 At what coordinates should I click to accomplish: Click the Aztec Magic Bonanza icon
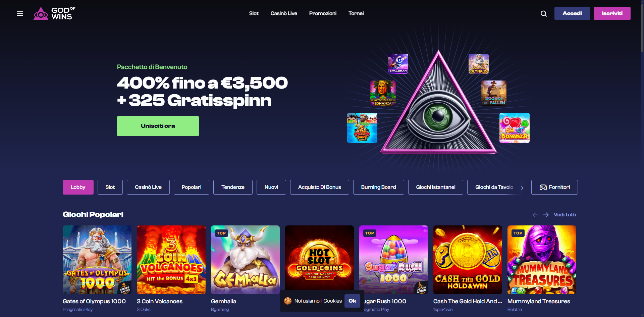(x=383, y=93)
